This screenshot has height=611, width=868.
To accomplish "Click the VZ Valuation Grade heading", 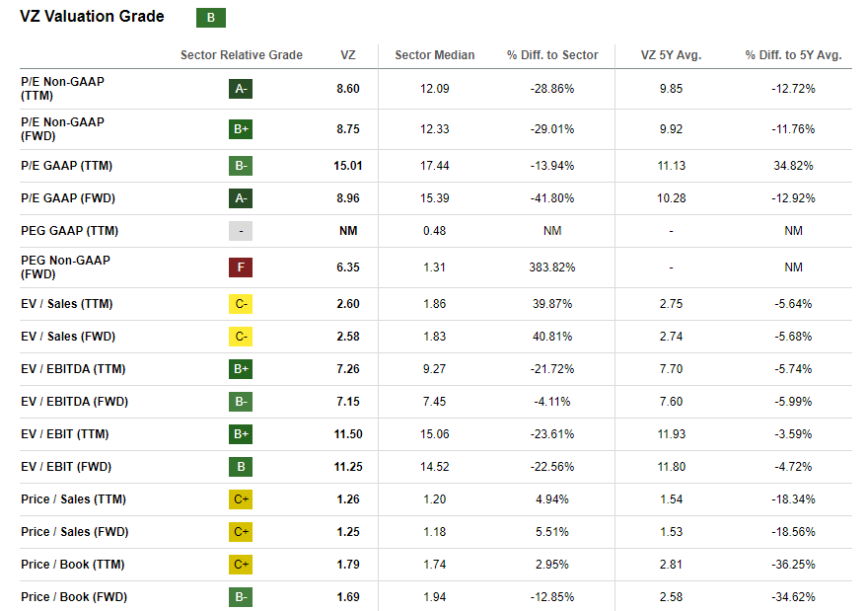I will coord(92,17).
